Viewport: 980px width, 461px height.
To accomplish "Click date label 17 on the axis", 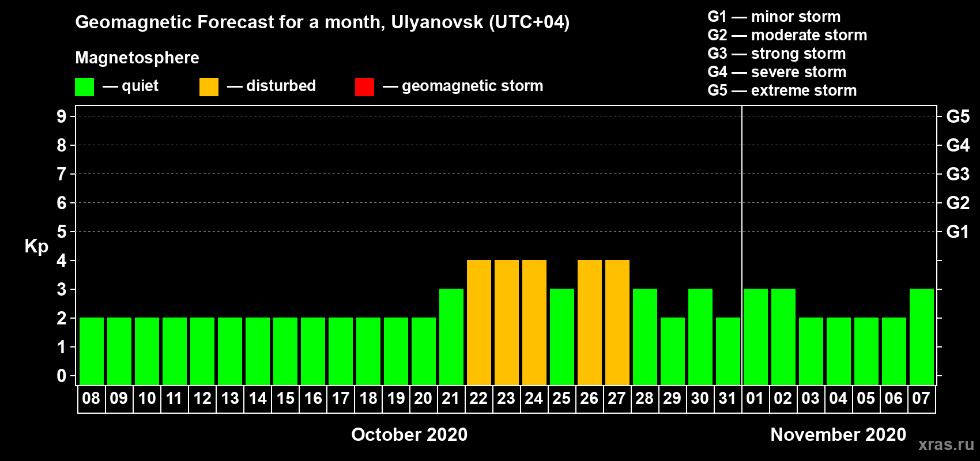I will 340,398.
